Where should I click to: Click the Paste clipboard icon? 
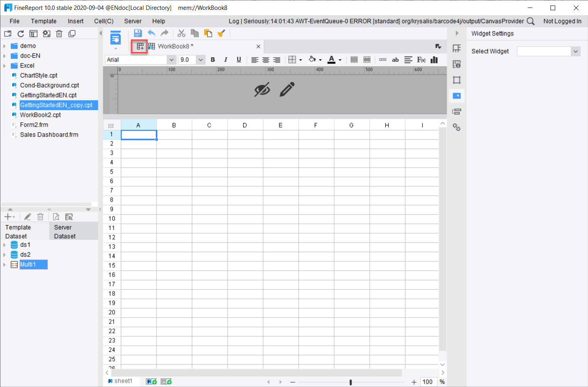[208, 33]
